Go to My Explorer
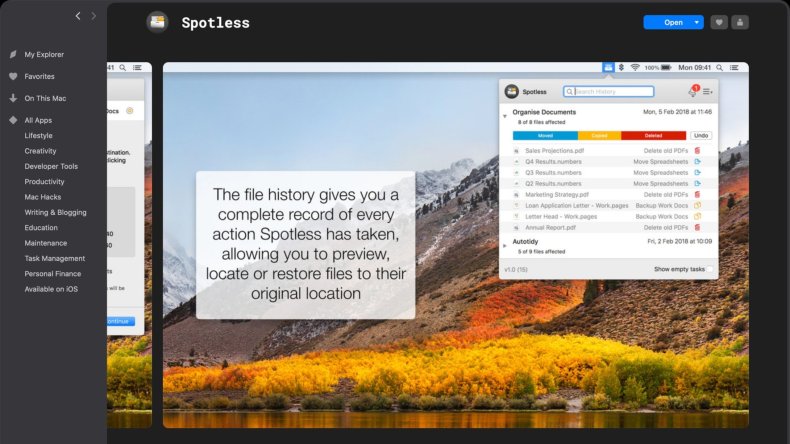 click(44, 54)
